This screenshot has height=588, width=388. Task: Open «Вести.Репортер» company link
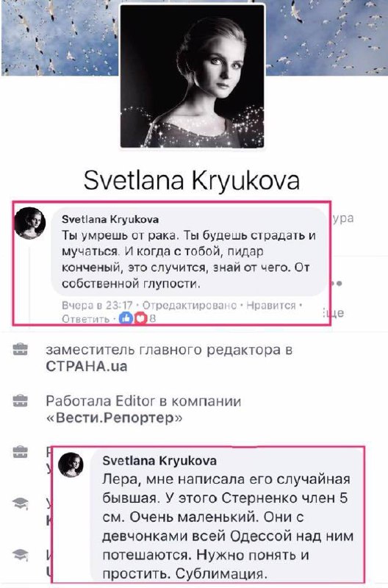point(114,417)
